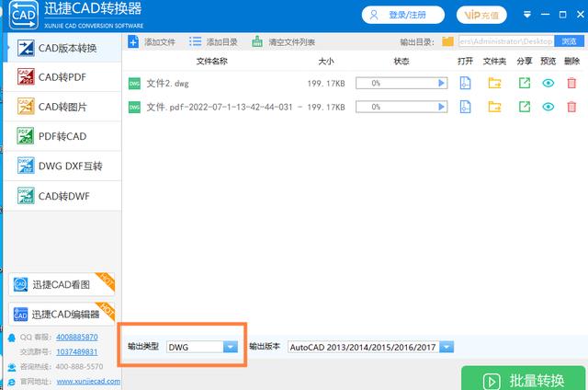Viewport: 588px width, 390px height.
Task: Delete 文件2.dwg from the list
Action: (x=571, y=83)
